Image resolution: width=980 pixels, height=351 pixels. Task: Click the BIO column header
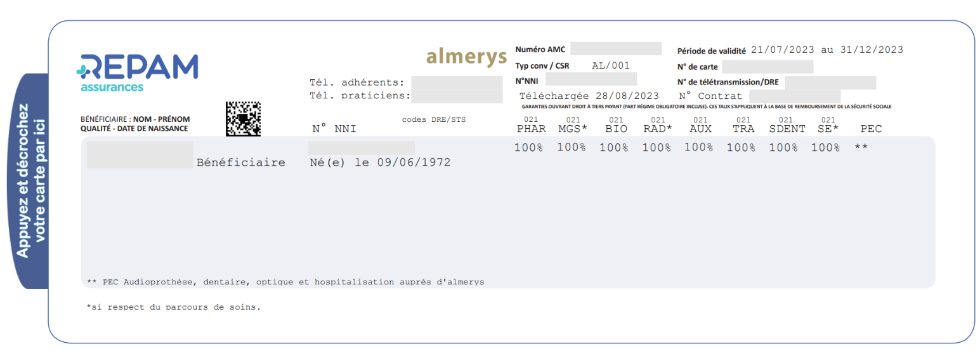coord(616,129)
